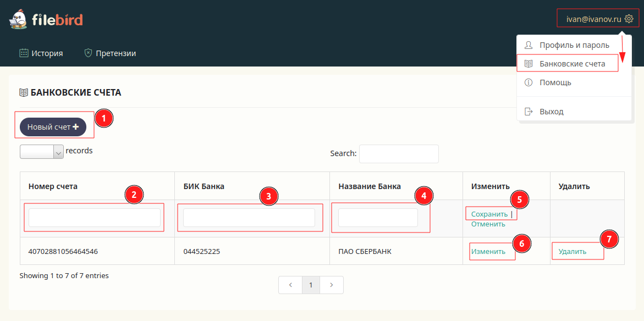Choose Выход in the user menu
The width and height of the screenshot is (644, 321).
tap(552, 112)
